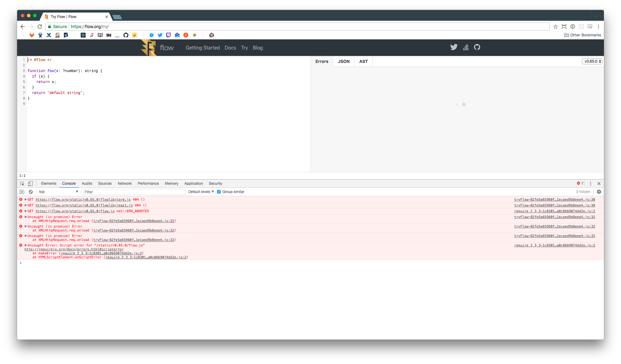This screenshot has width=621, height=364.
Task: Open the v0.65.0 version dropdown
Action: pyautogui.click(x=592, y=61)
